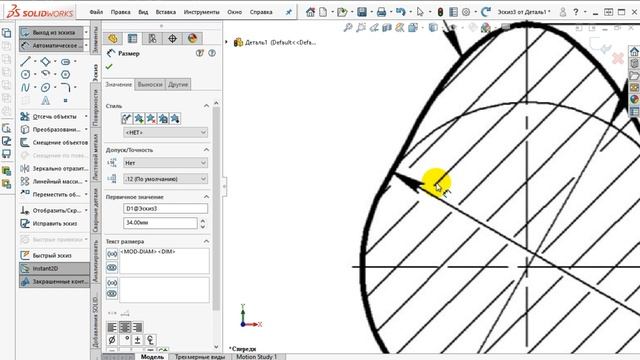Screen dimensions: 640x360
Task: Expand the Деталь1 tree node
Action: point(227,42)
